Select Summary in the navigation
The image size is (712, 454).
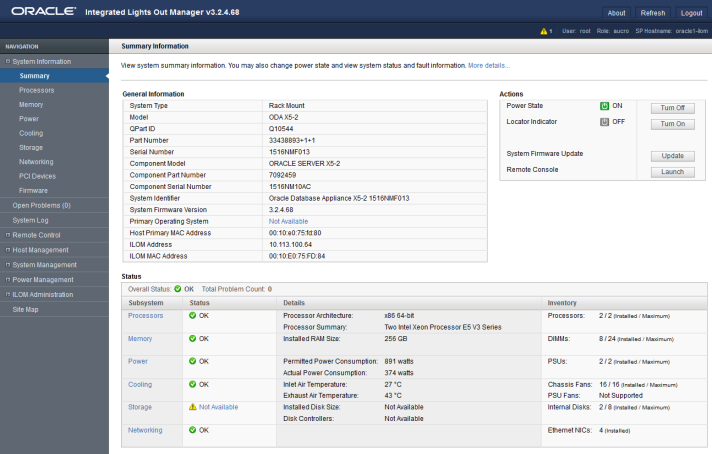tap(35, 76)
